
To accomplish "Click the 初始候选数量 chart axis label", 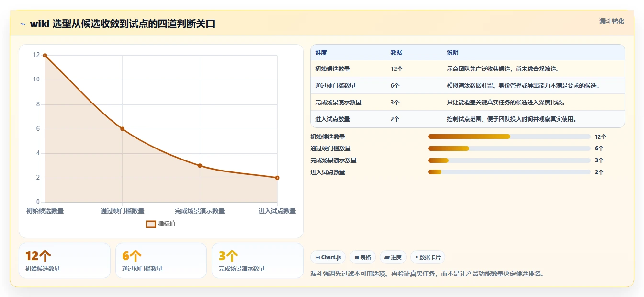I will click(45, 211).
